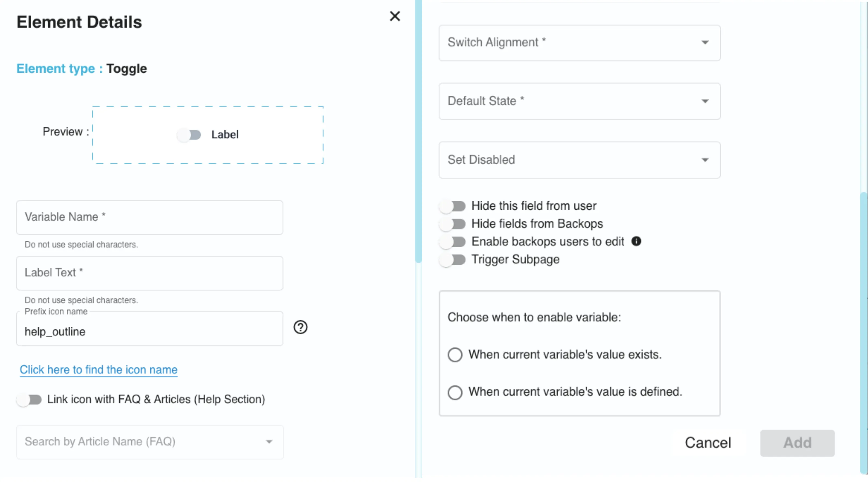Click the Add button
The height and width of the screenshot is (484, 868).
tap(797, 443)
